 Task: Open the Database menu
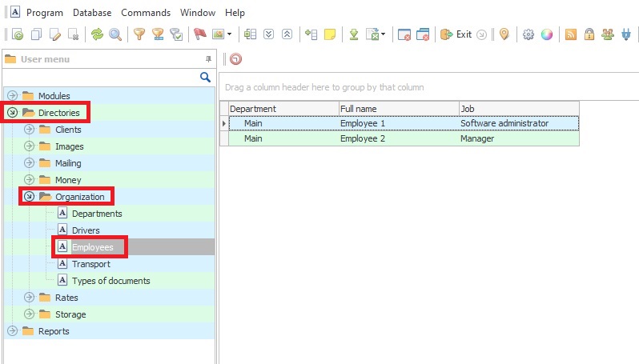point(92,13)
